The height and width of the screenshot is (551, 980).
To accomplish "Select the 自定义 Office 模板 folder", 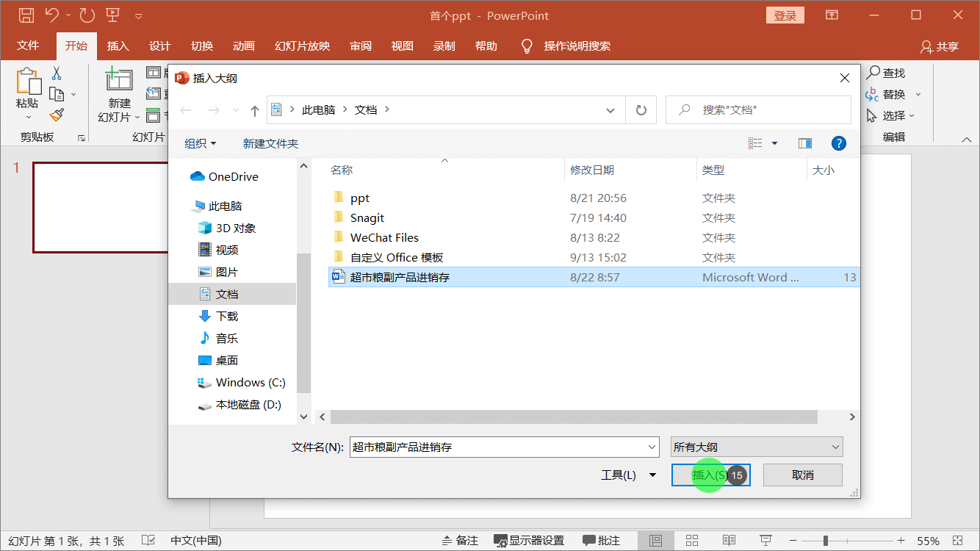I will (594, 257).
